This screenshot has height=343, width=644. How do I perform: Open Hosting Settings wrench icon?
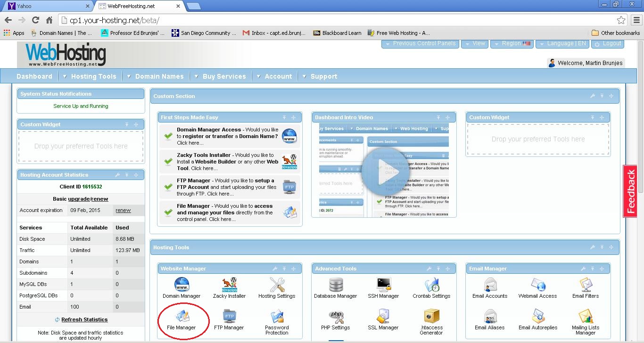(277, 285)
